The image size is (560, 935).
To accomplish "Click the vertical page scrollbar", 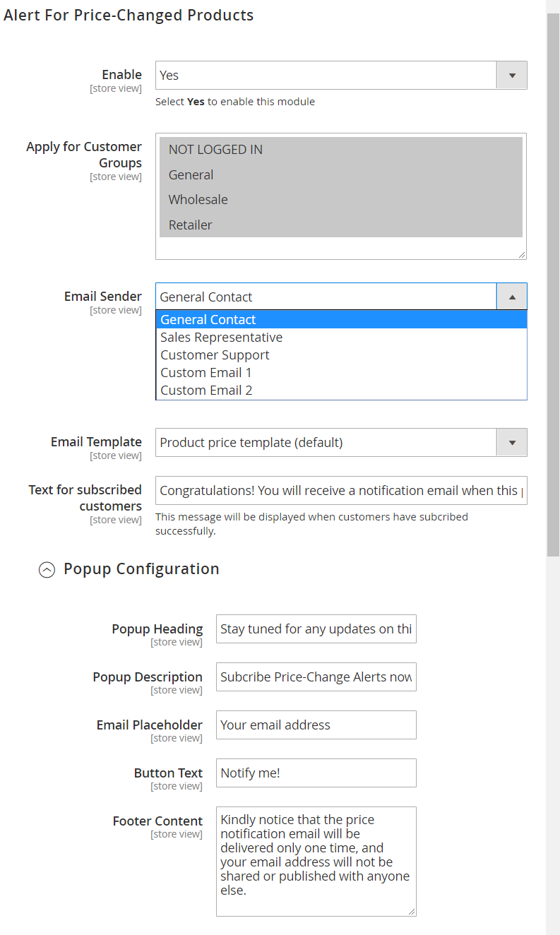I will point(553,282).
